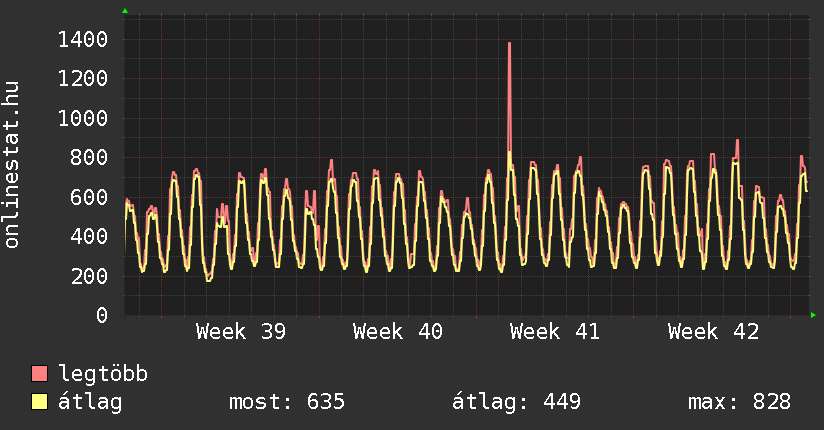Select the Week 41 axis label
Image resolution: width=824 pixels, height=430 pixels.
tap(555, 331)
